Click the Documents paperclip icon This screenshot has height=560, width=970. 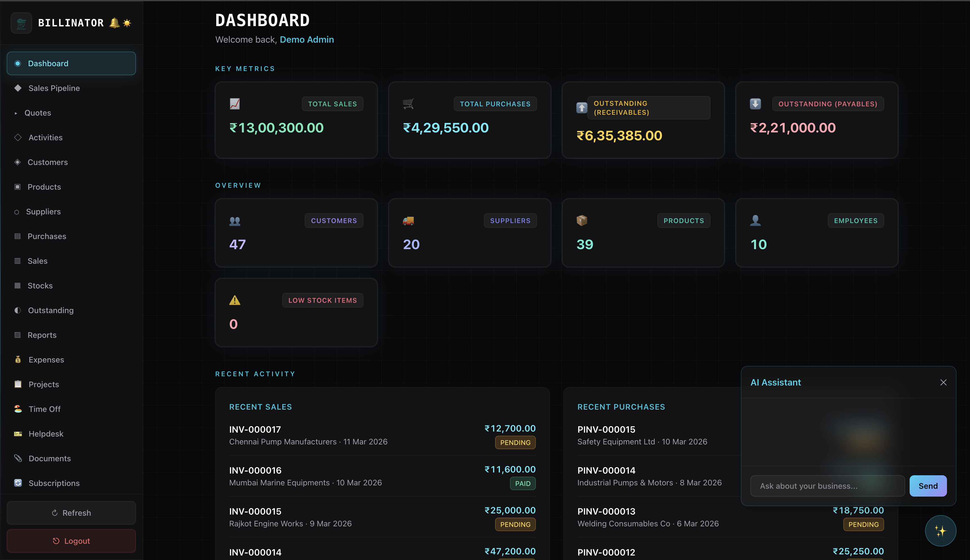tap(18, 458)
